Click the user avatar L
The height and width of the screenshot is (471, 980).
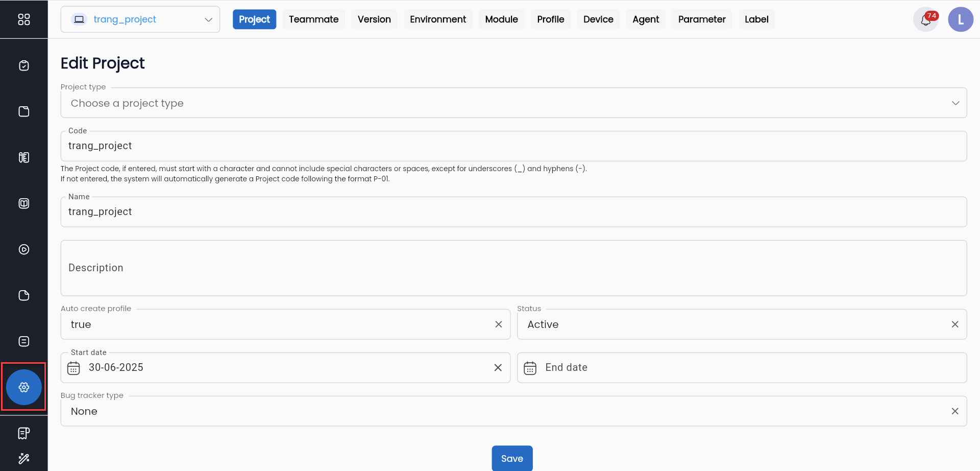960,20
